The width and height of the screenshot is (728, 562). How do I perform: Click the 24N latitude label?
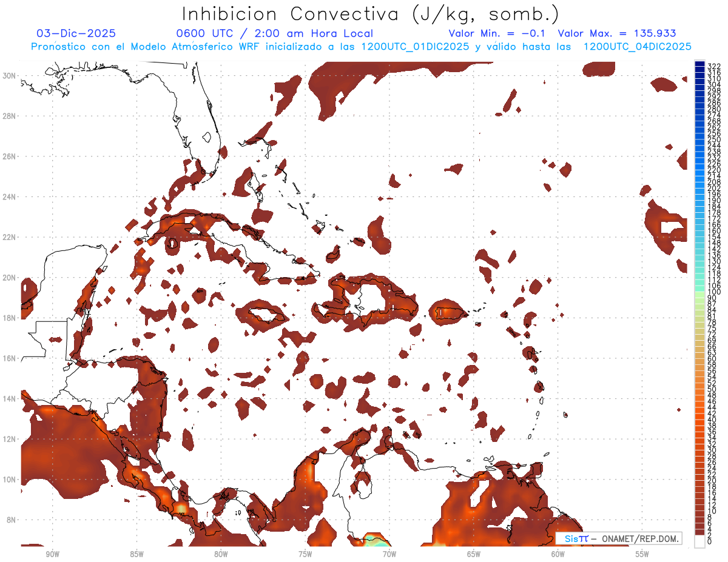click(x=9, y=196)
